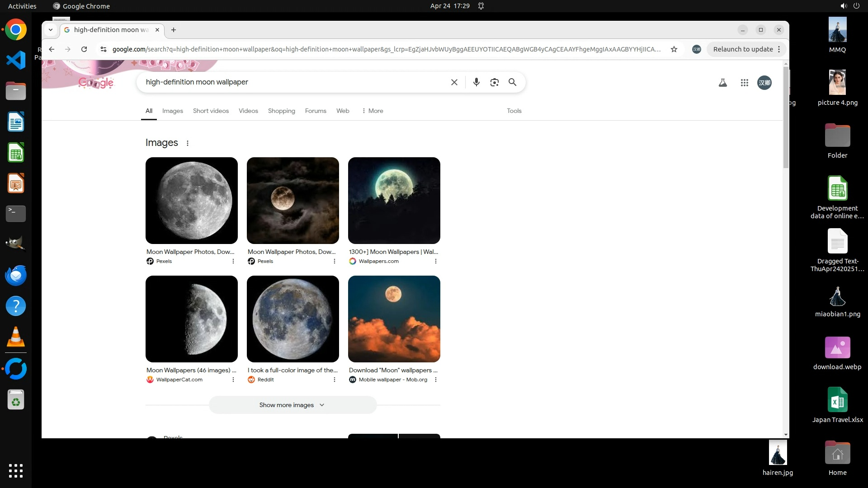Click inside the Google search field
The image size is (868, 488).
(x=294, y=82)
